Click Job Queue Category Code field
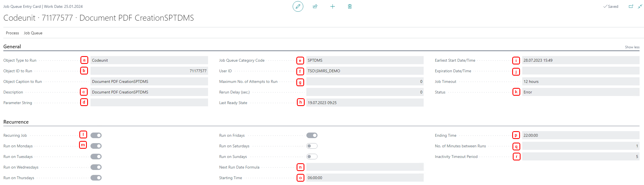 pos(365,60)
